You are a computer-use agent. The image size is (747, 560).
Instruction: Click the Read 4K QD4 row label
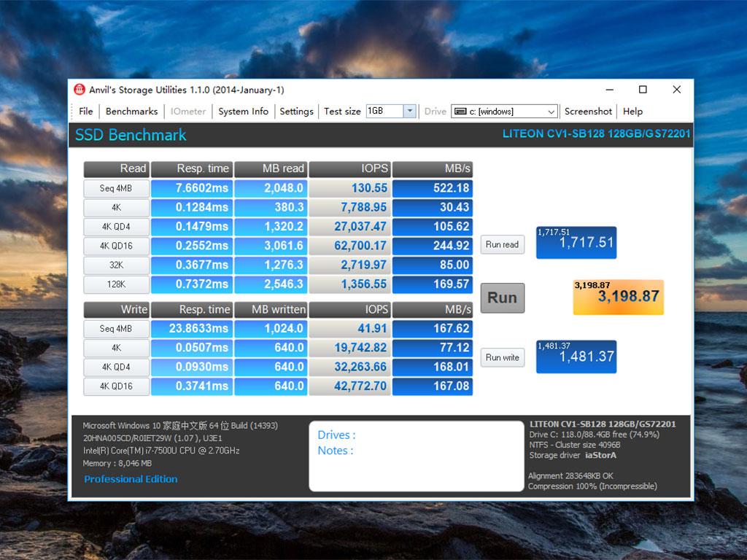point(116,227)
